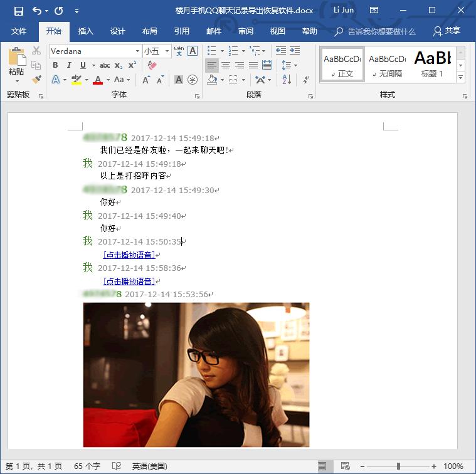Expand underline style dropdown arrow
Screen dimensions: 476x474
[93, 65]
